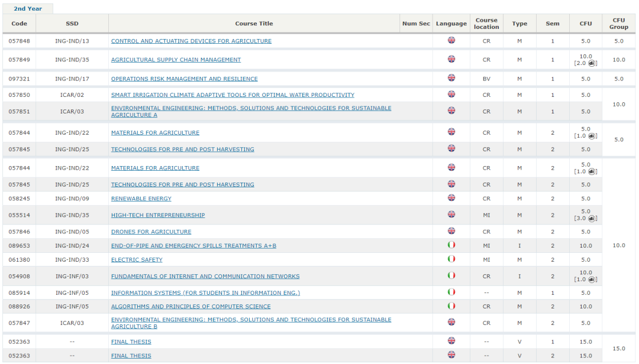Open Final Thesis link for semester 1
The width and height of the screenshot is (639, 364).
[131, 342]
